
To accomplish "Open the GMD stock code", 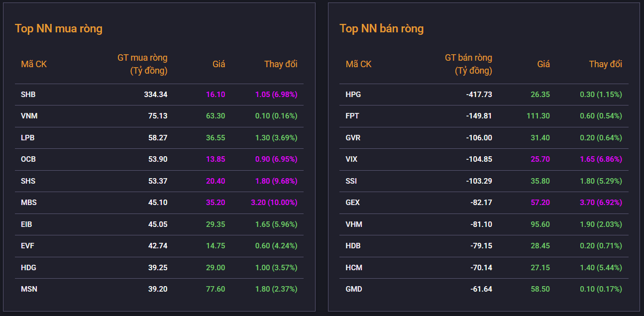I will click(x=354, y=289).
